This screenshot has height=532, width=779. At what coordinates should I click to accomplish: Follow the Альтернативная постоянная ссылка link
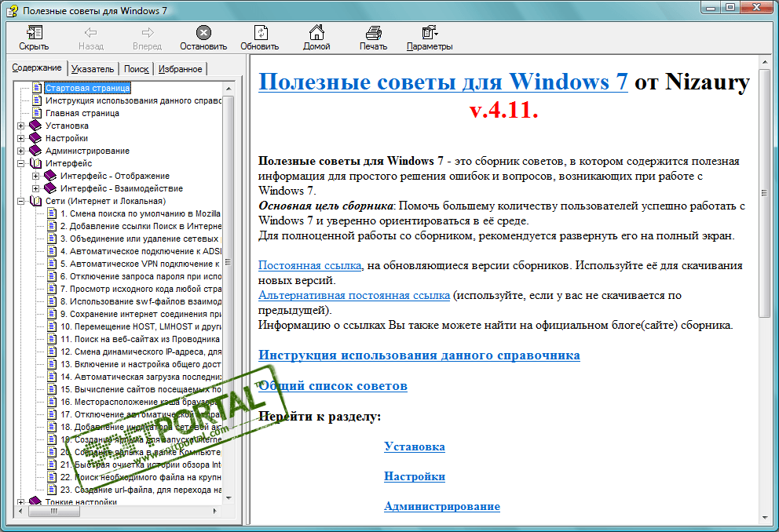353,295
